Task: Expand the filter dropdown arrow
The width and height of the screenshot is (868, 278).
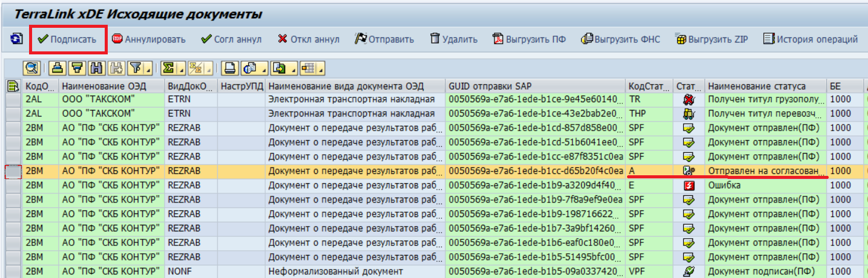Action: (148, 69)
